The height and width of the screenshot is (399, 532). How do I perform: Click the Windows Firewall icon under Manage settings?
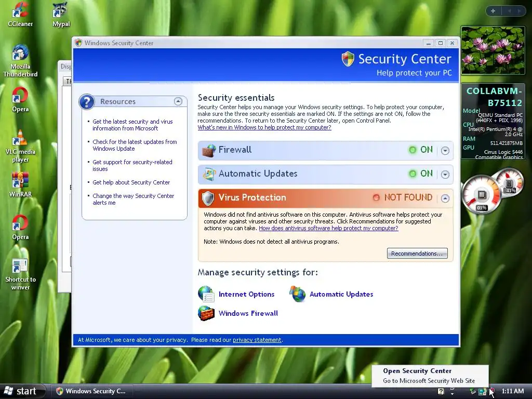206,313
